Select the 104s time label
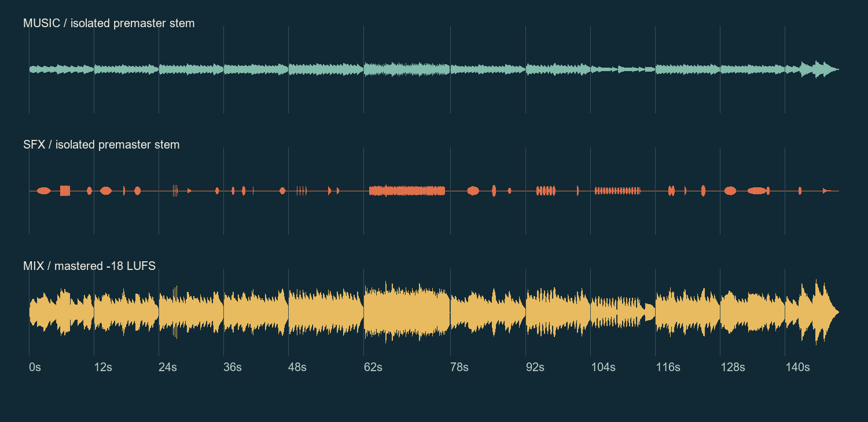 pyautogui.click(x=603, y=367)
